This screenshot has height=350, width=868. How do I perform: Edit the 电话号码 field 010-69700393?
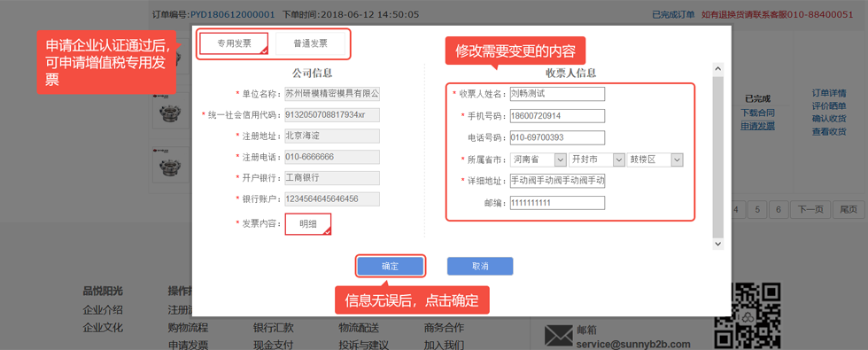pos(557,137)
